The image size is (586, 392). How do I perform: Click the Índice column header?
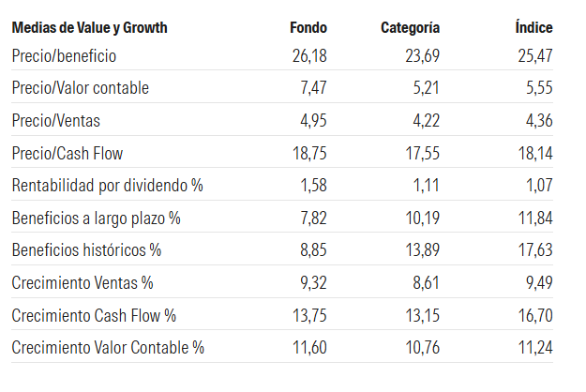pos(533,28)
